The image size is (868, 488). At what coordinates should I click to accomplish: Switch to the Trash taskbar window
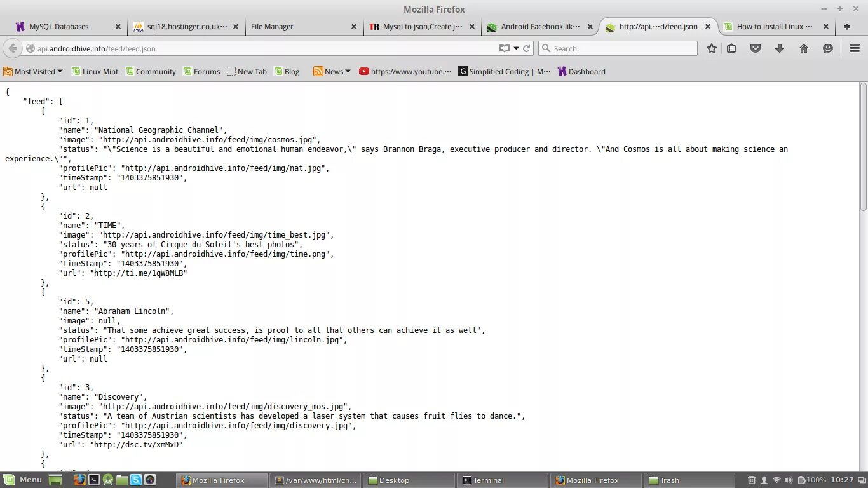point(689,480)
